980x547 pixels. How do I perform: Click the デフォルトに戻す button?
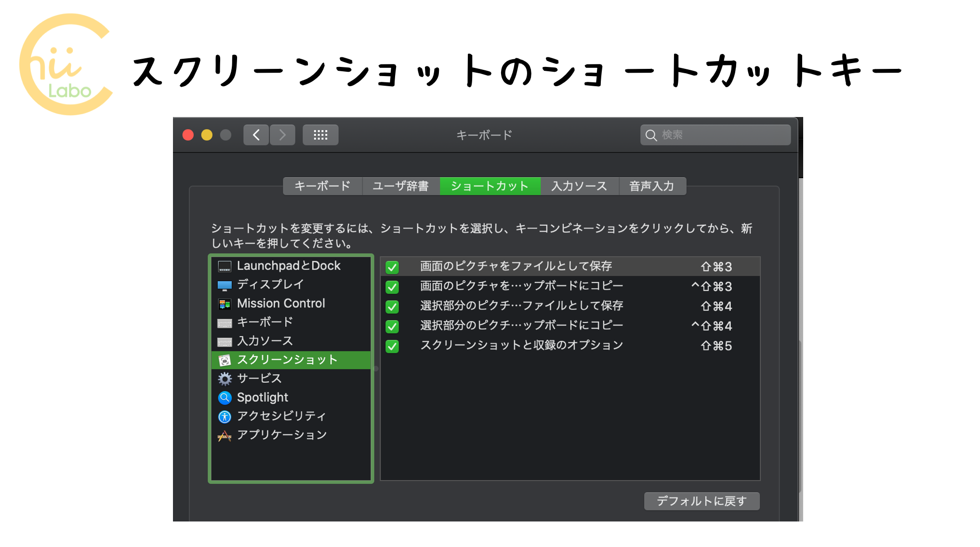pos(702,501)
